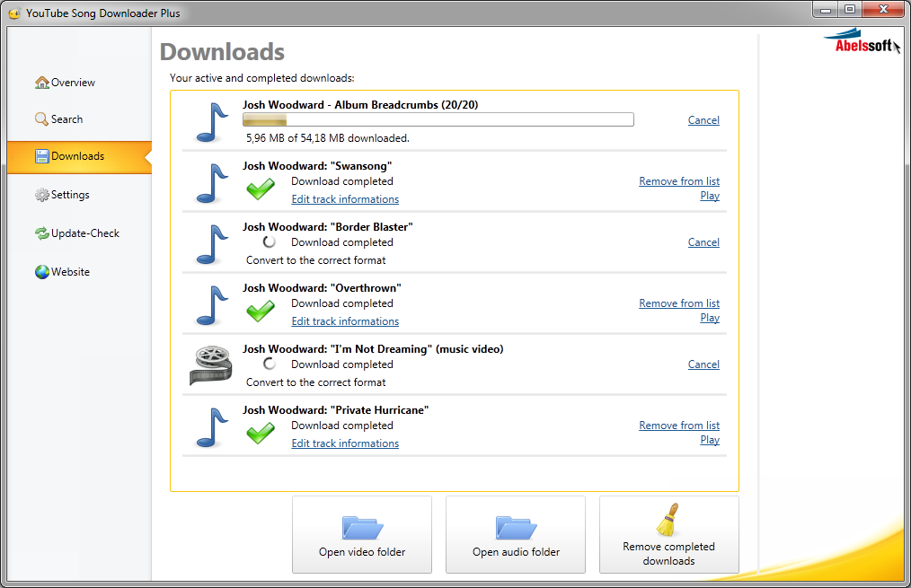This screenshot has height=588, width=911.
Task: Click the spinner beside Border Blaster status
Action: [x=269, y=242]
